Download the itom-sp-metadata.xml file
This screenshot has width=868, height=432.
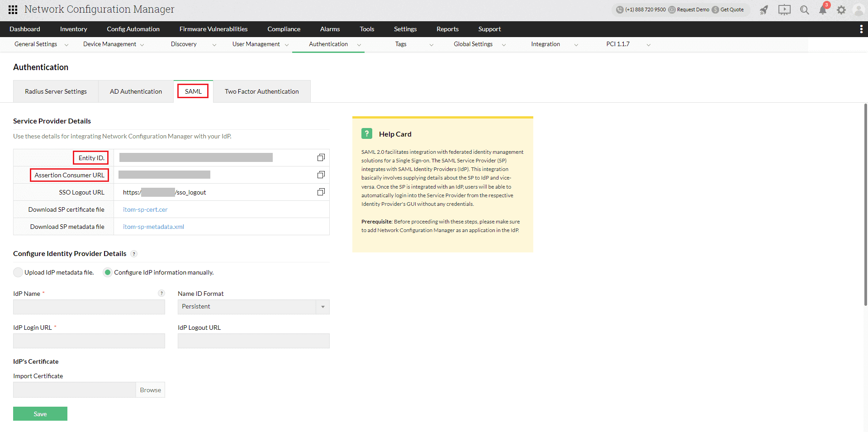click(153, 227)
